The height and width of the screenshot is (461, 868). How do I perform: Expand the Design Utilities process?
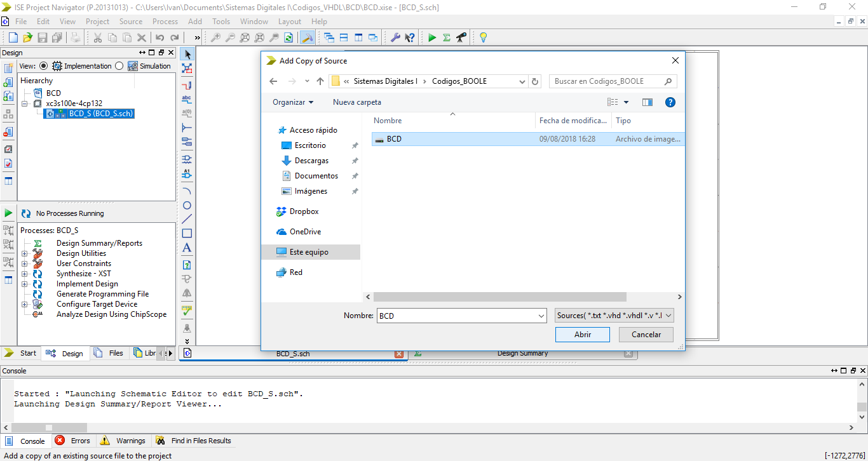[25, 253]
